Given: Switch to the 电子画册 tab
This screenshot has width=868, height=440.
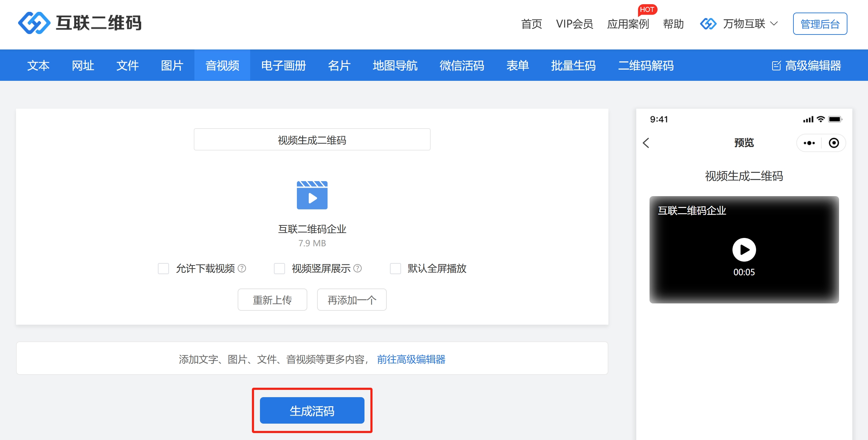Looking at the screenshot, I should coord(284,65).
